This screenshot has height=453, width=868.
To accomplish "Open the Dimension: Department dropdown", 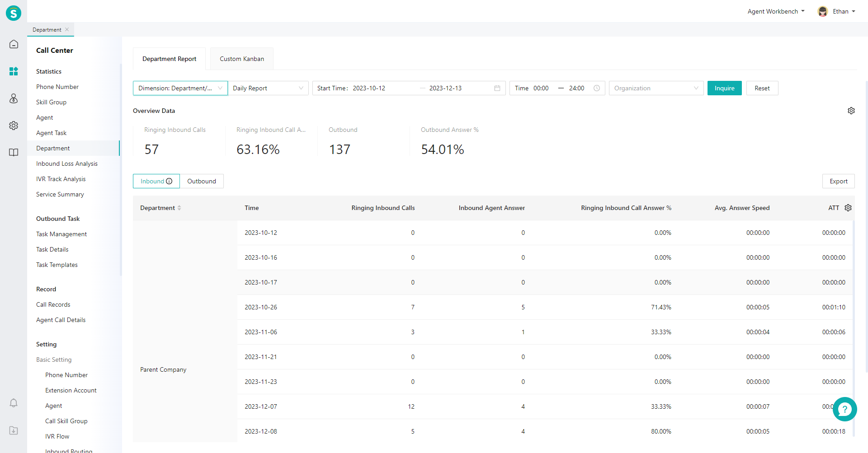I will [x=180, y=88].
